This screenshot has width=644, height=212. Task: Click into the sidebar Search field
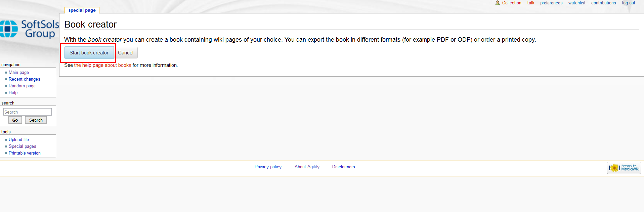tap(28, 112)
